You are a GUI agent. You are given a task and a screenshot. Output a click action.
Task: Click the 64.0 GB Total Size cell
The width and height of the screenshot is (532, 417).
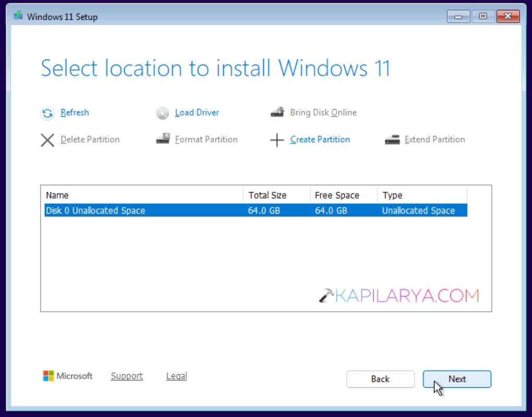coord(264,211)
